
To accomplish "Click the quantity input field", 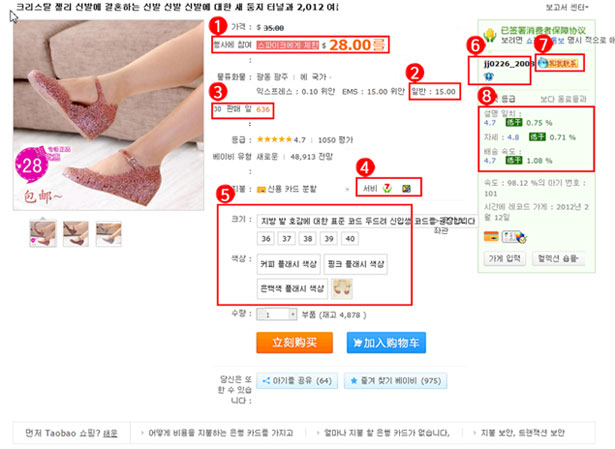I will point(277,314).
